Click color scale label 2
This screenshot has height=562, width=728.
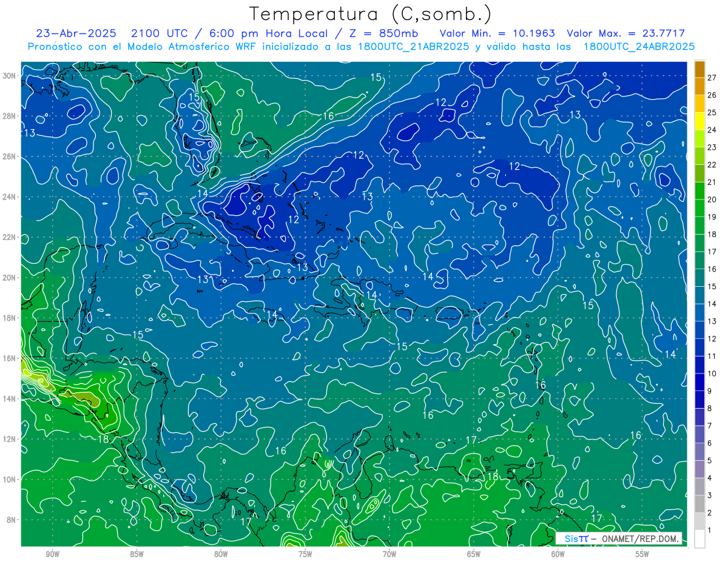coord(710,513)
